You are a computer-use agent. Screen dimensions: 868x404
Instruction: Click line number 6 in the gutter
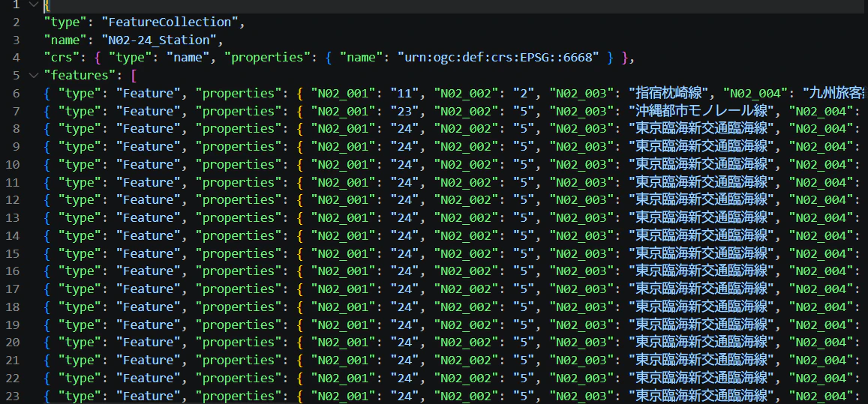click(16, 94)
